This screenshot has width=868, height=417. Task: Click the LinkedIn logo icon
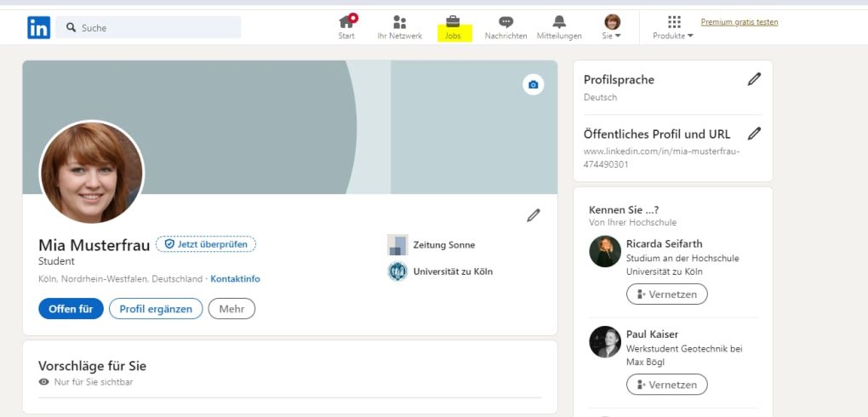[x=38, y=27]
